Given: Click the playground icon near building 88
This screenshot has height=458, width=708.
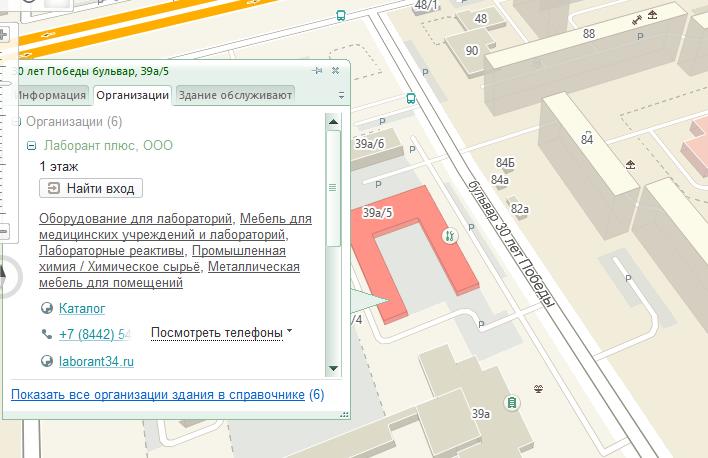Looking at the screenshot, I should 652,14.
